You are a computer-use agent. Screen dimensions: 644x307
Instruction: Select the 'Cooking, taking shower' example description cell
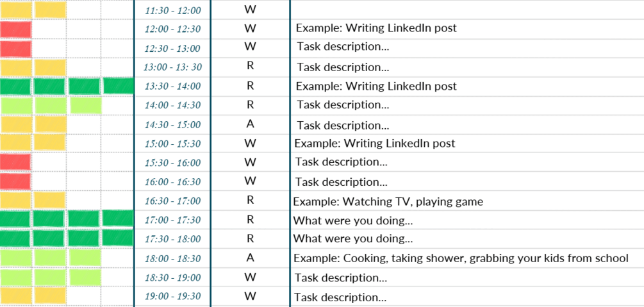pos(460,258)
